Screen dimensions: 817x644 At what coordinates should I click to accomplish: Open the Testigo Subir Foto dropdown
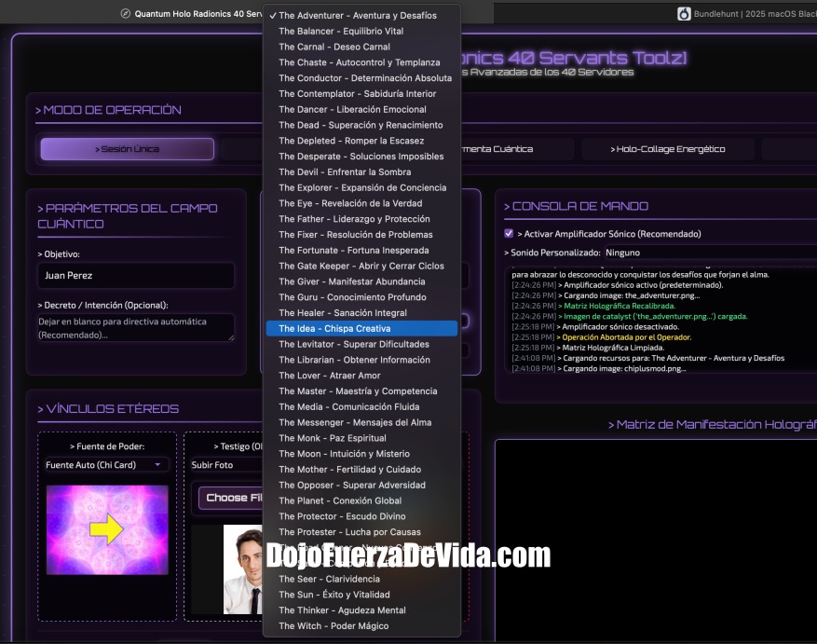(226, 465)
